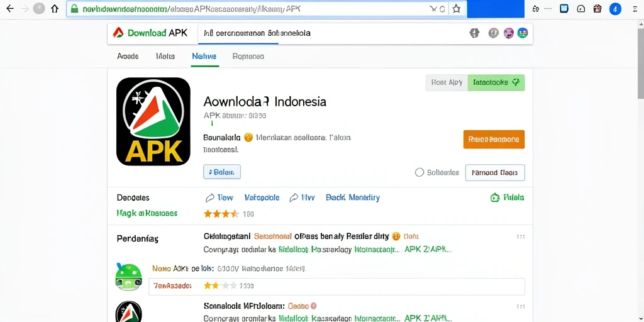Open the Vafceoole link
Screen dimensions: 644x322
click(x=262, y=197)
